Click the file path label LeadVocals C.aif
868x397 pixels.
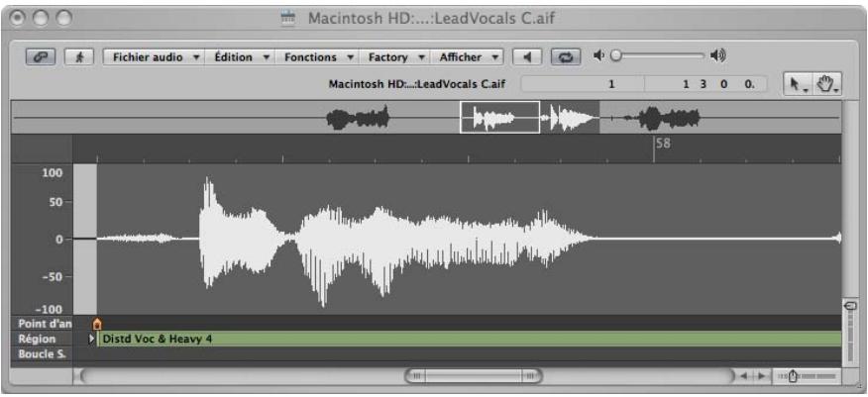pos(417,84)
